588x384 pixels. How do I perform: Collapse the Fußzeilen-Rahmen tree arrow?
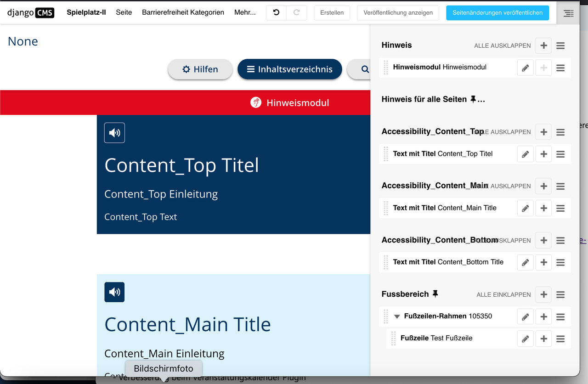(397, 316)
